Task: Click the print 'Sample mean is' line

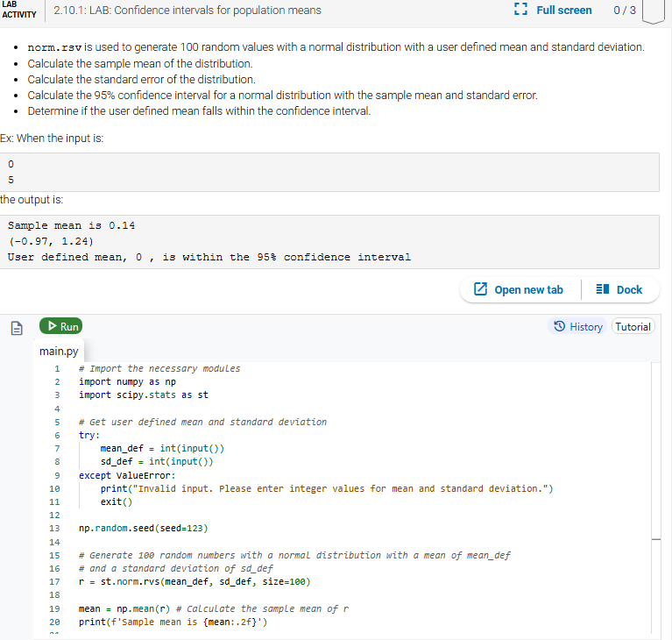Action: point(173,622)
